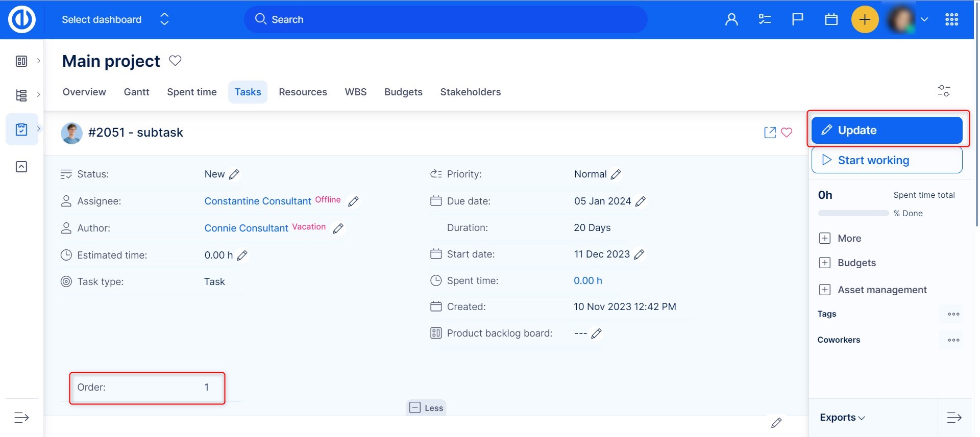980x437 pixels.
Task: Toggle the red heart on subtask #2051
Action: [x=787, y=133]
